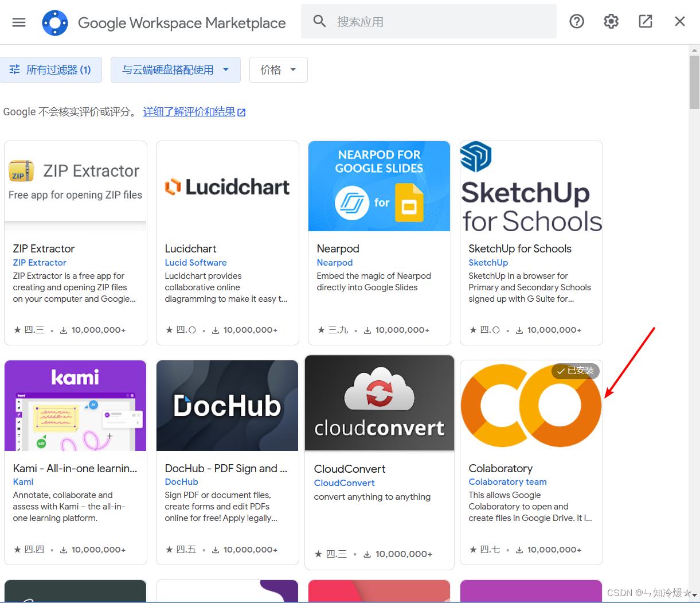700x603 pixels.
Task: Click scrollbar up arrow
Action: click(x=694, y=50)
